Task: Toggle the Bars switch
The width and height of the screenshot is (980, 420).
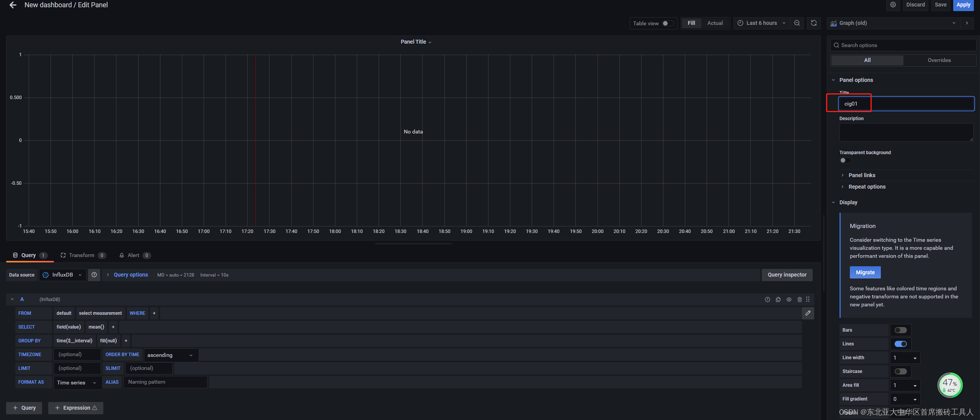Action: 901,330
